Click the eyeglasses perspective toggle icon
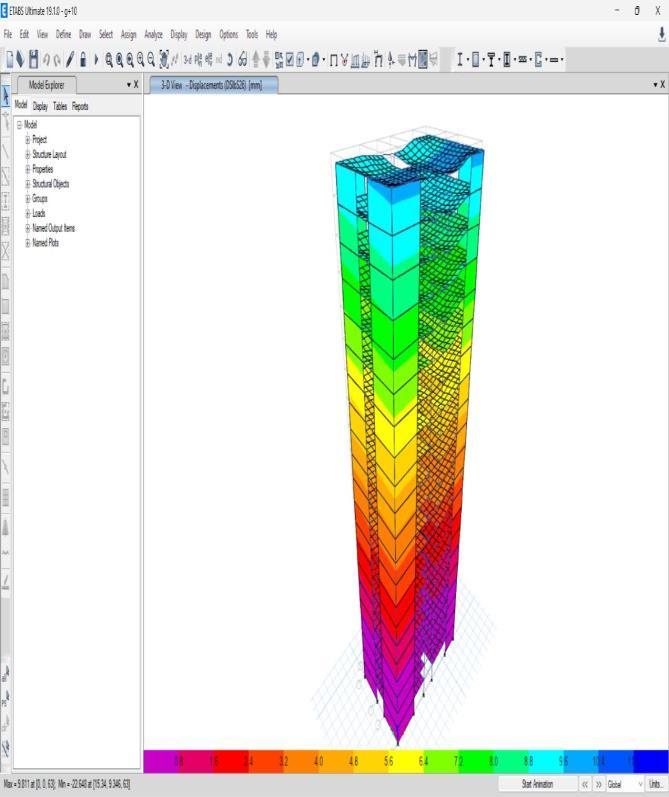Image resolution: width=669 pixels, height=797 pixels. pos(242,59)
